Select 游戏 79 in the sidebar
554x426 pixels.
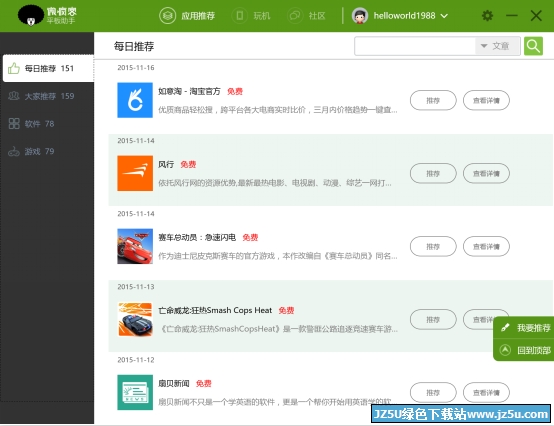coord(48,151)
